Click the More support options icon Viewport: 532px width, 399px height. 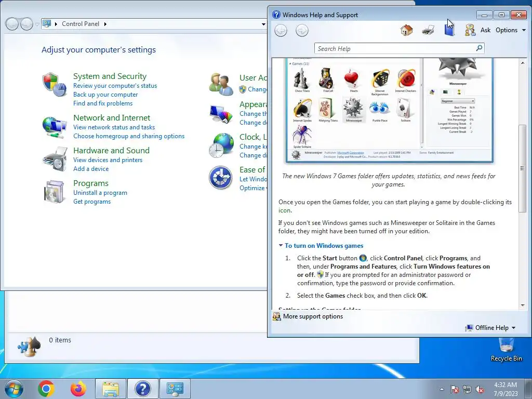pos(277,316)
